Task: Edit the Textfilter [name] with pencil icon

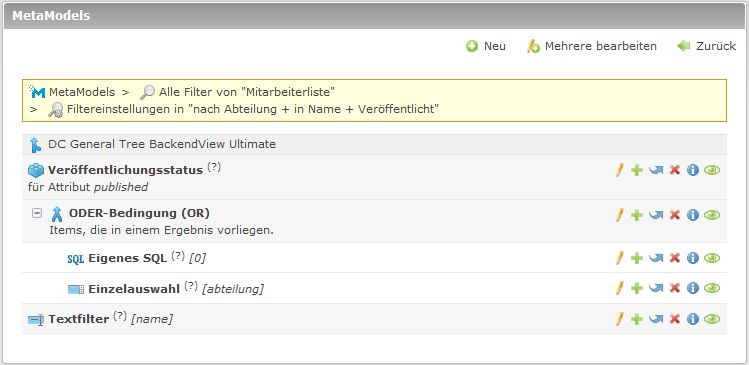Action: pyautogui.click(x=620, y=319)
